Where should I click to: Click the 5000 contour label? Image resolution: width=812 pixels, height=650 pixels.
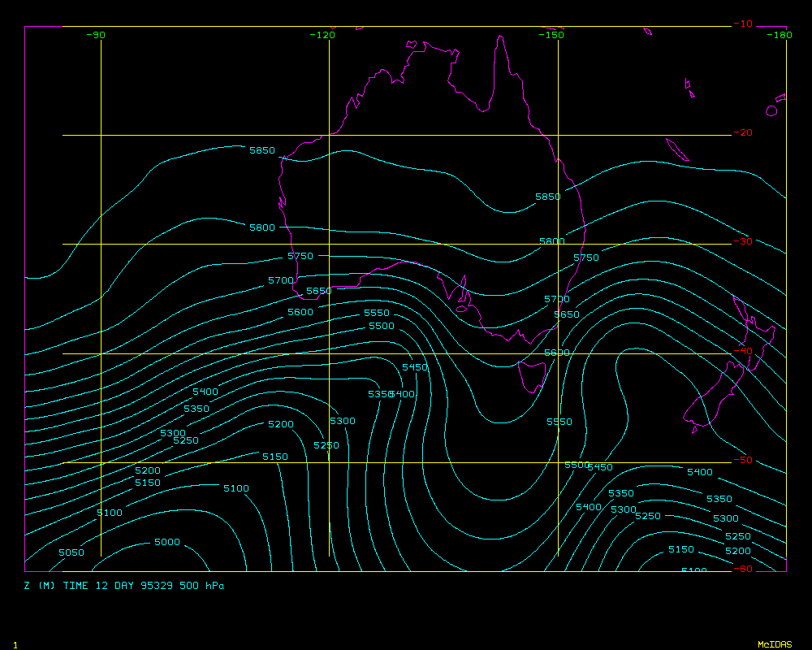167,542
